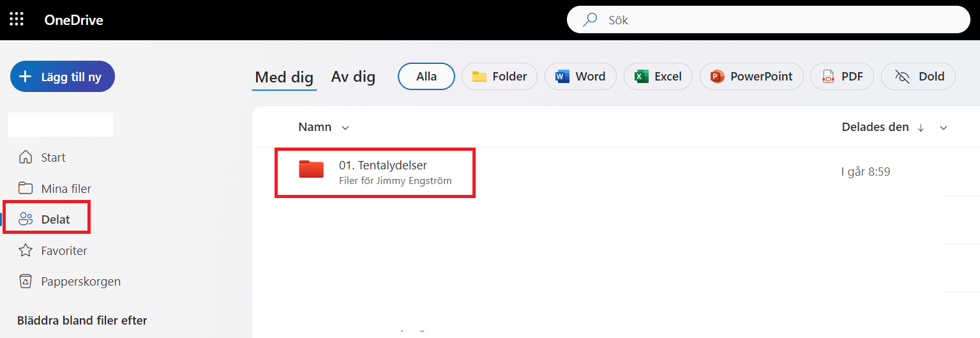The width and height of the screenshot is (980, 338).
Task: Filter shared files by Word
Action: pos(580,77)
